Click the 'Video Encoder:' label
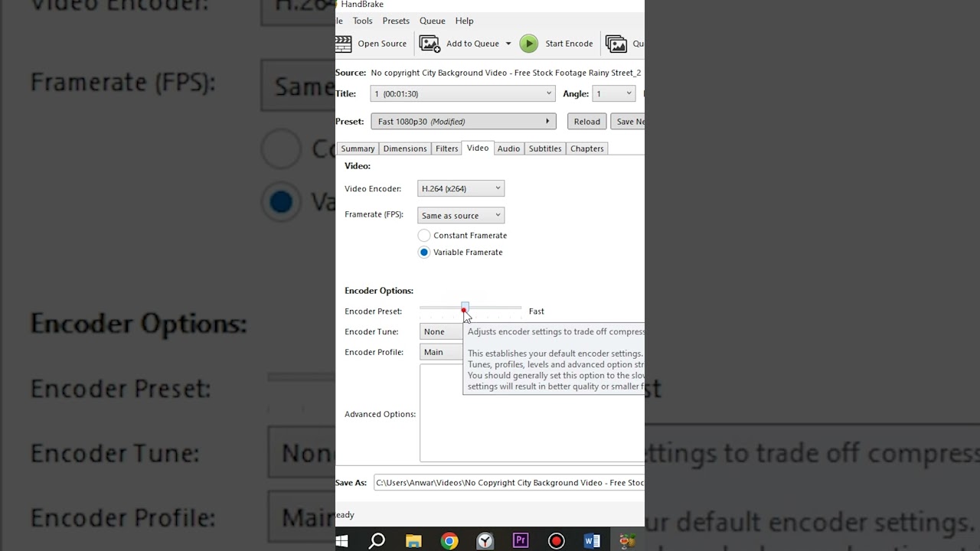This screenshot has width=980, height=551. point(373,189)
